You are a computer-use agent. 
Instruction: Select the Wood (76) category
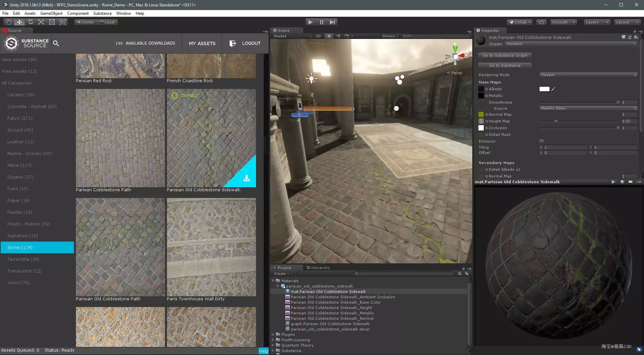pos(18,283)
